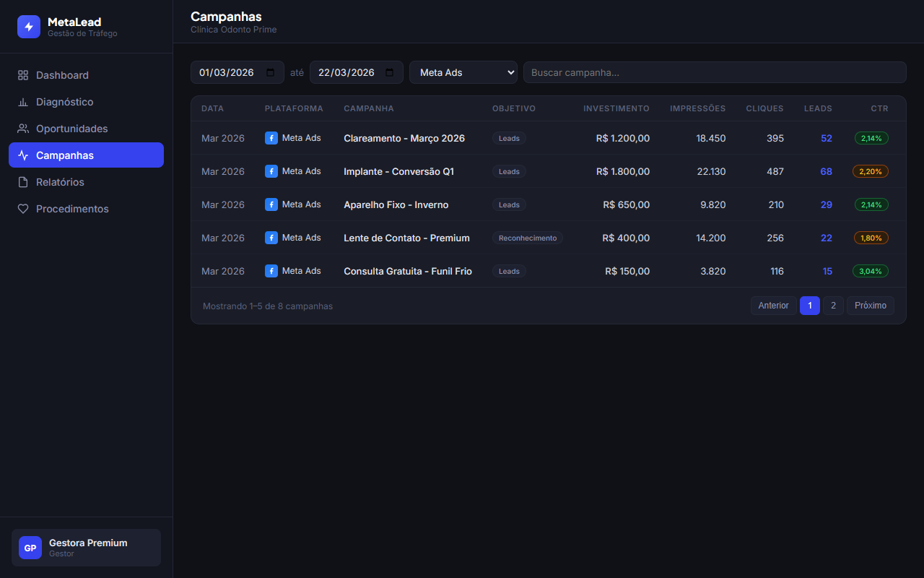Click the Diagnóstico bar chart icon
The height and width of the screenshot is (578, 924).
click(23, 102)
